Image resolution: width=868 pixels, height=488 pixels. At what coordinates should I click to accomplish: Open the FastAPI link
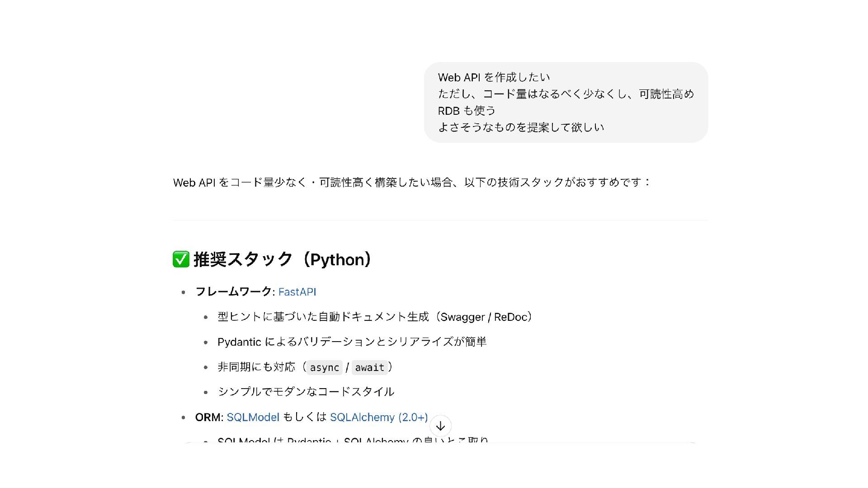[x=297, y=292]
